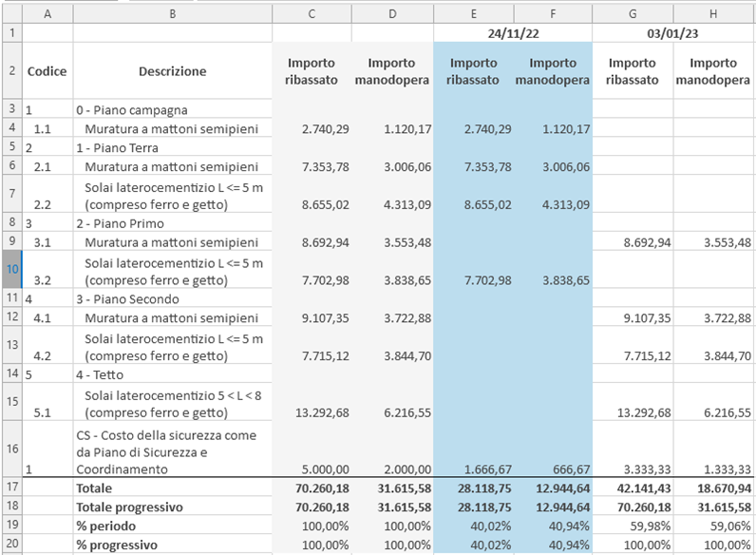Click Importo ribassato header in column C
This screenshot has width=756, height=555.
coord(312,71)
